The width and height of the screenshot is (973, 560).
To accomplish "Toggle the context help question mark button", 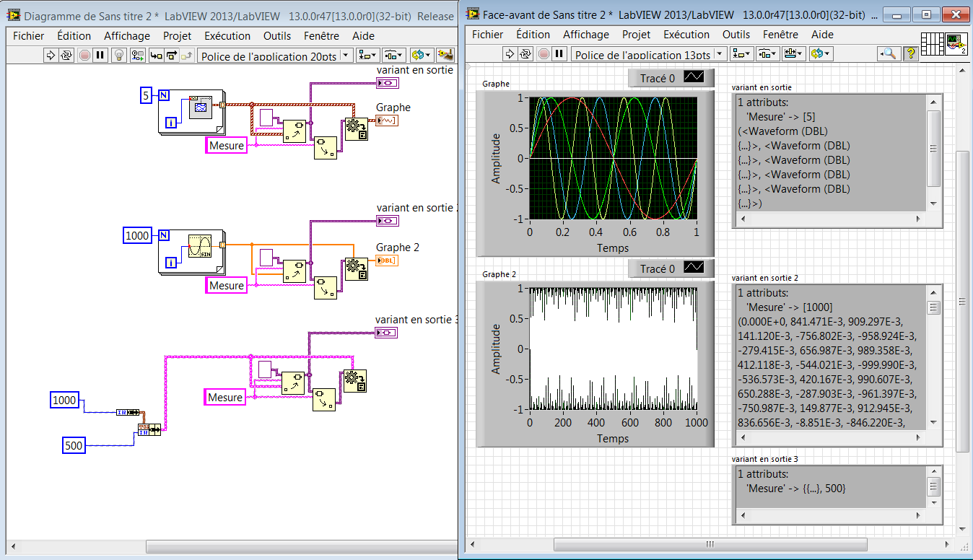I will pos(909,53).
